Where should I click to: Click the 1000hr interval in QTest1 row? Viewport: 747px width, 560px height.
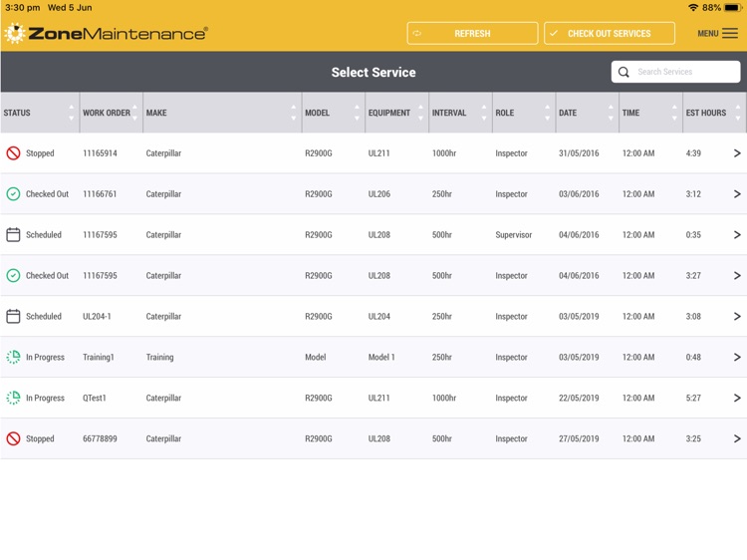(444, 398)
